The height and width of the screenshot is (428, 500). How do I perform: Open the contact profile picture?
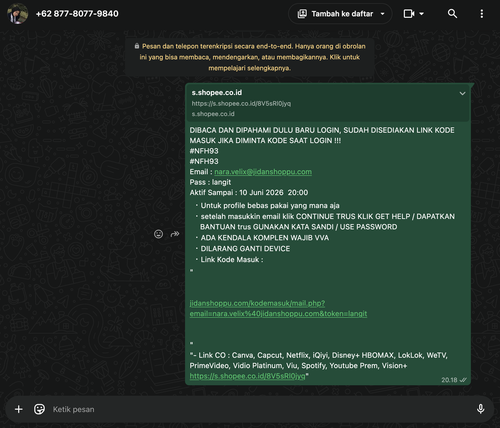[17, 14]
